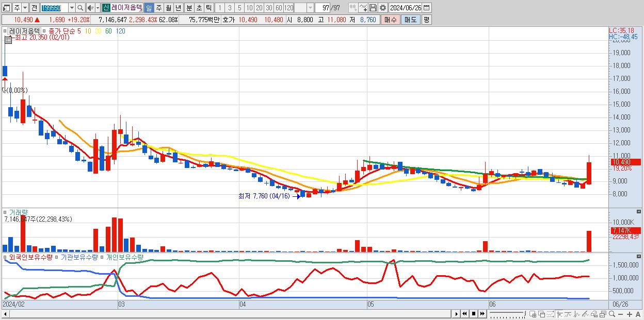Open the dropdown arrow beside speaker icon
The width and height of the screenshot is (644, 320).
(x=97, y=8)
